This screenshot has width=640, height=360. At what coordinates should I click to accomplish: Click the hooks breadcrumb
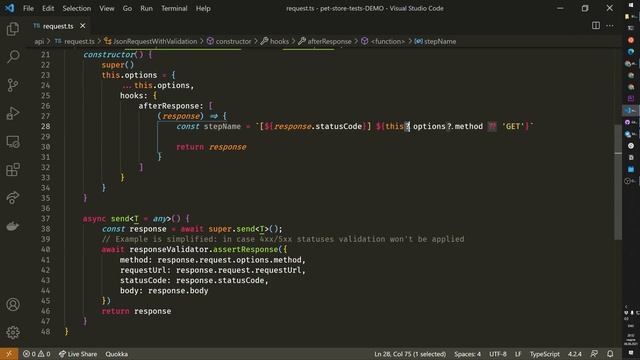pyautogui.click(x=275, y=41)
